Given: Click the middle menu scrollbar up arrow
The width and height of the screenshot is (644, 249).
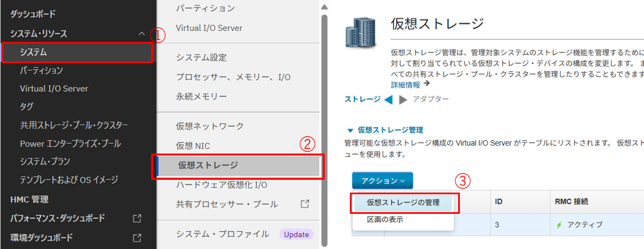Looking at the screenshot, I should click(x=324, y=7).
